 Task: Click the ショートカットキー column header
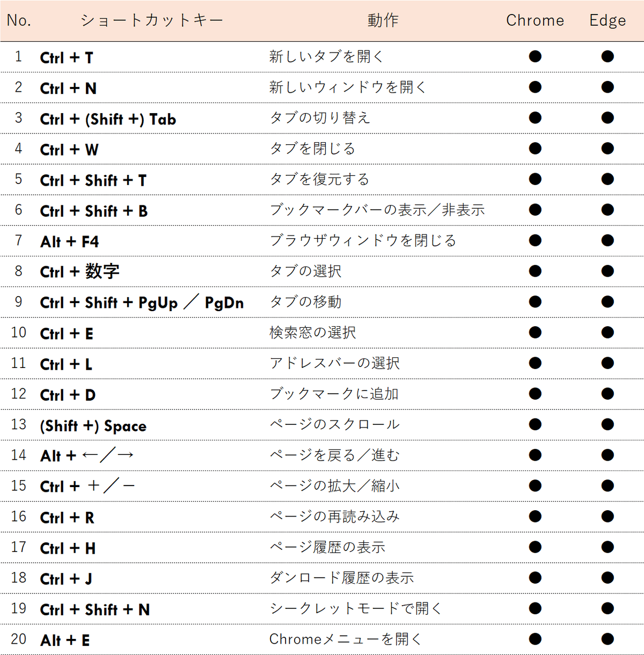pyautogui.click(x=152, y=20)
